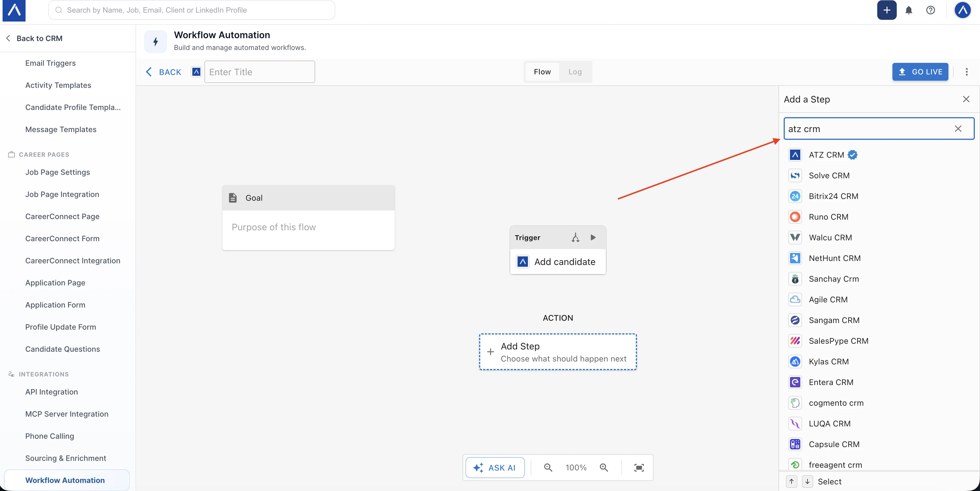Select Kylas CRM from the list
The width and height of the screenshot is (980, 491).
click(x=880, y=362)
